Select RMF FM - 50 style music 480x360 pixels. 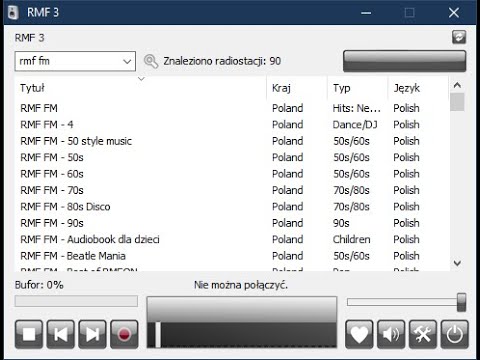click(232, 141)
